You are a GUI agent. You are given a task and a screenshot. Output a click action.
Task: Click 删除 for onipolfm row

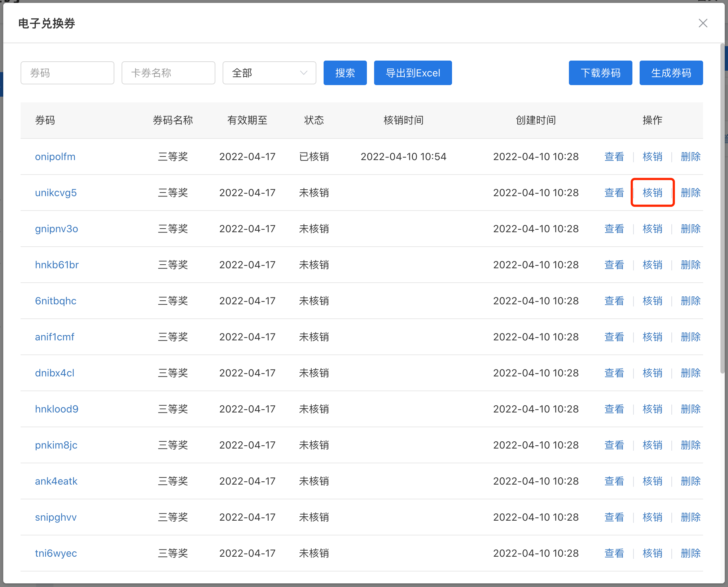[x=691, y=156]
